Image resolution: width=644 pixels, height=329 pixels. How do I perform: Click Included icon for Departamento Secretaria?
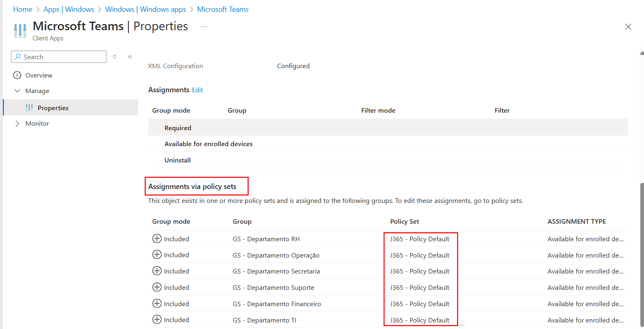coord(157,271)
